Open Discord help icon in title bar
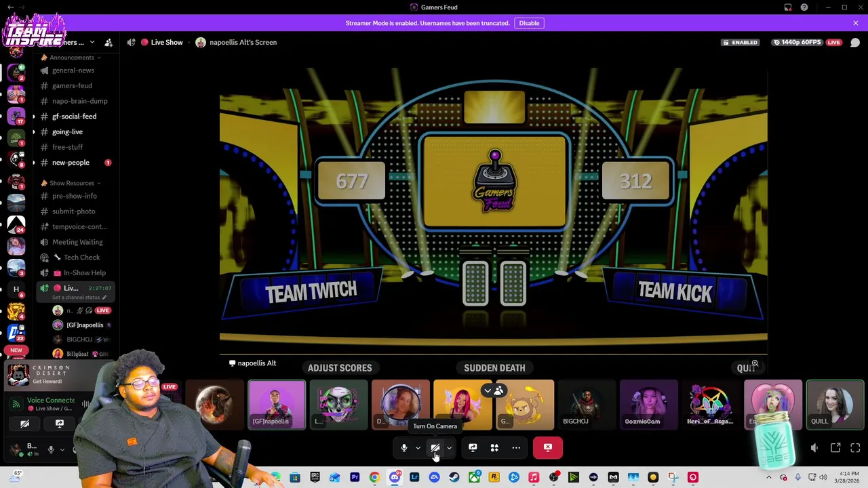The height and width of the screenshot is (488, 868). 804,7
